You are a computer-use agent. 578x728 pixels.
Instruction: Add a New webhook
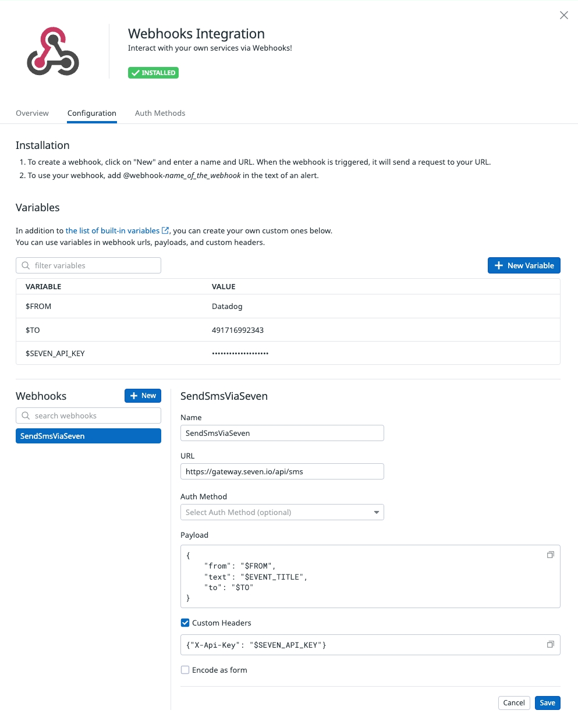pos(143,396)
